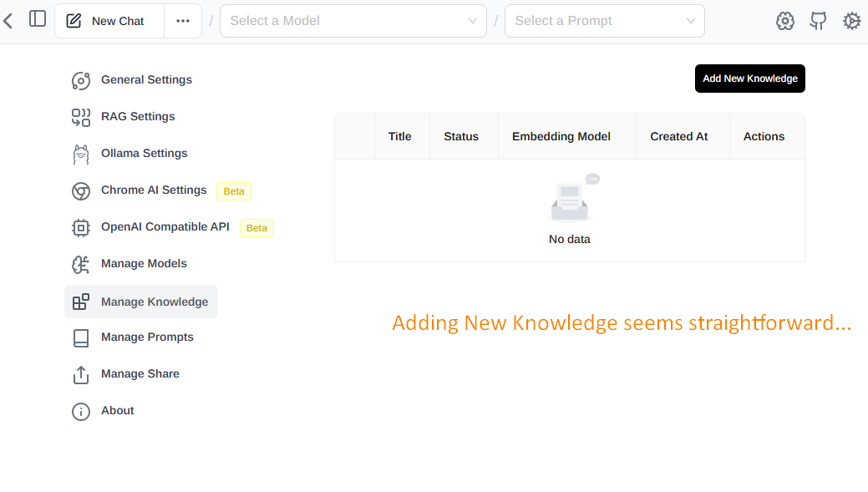868x492 pixels.
Task: Start a New Chat
Action: (x=109, y=21)
